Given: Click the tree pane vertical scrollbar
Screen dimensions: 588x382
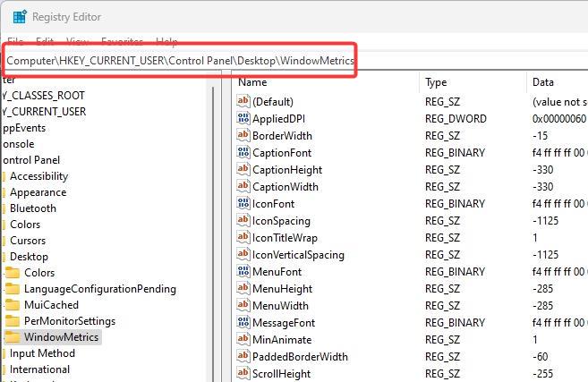Looking at the screenshot, I should point(213,233).
